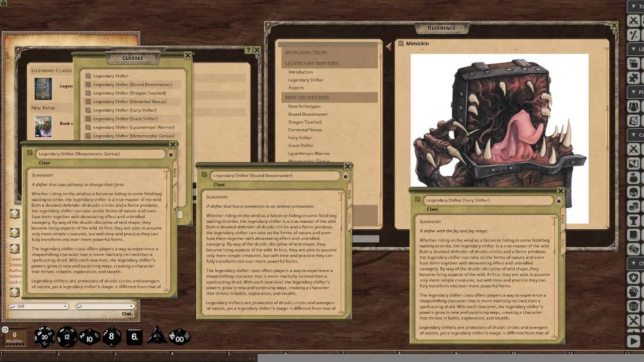Toggle lock on Fairy Shifter class window
This screenshot has width=644, height=362.
click(x=558, y=201)
